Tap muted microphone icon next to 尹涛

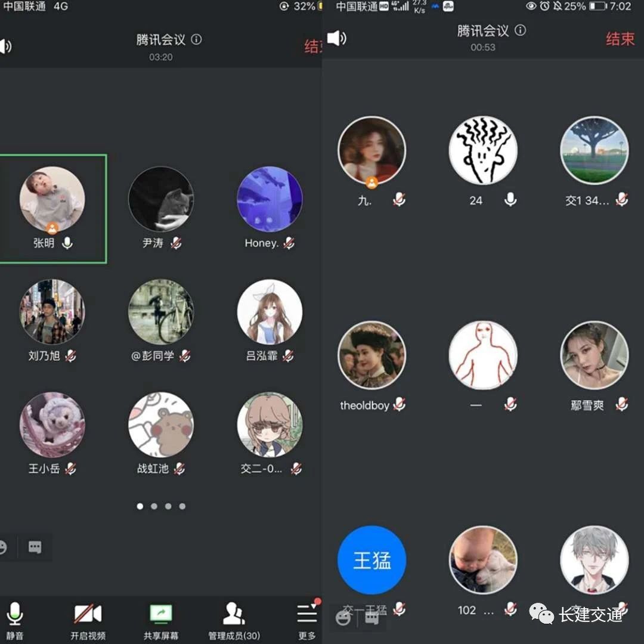point(176,243)
